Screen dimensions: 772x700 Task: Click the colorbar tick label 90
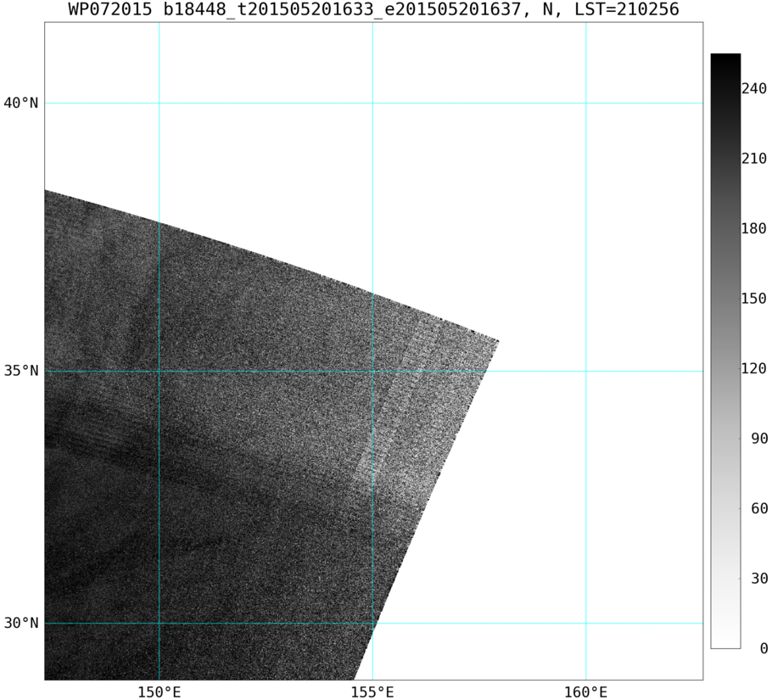pyautogui.click(x=759, y=438)
